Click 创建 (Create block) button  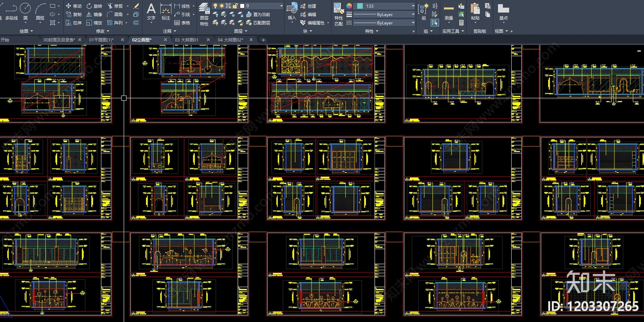click(308, 6)
